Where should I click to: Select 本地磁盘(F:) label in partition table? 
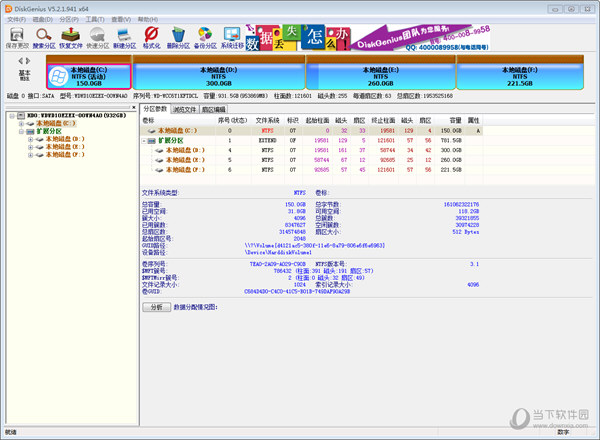[x=185, y=170]
